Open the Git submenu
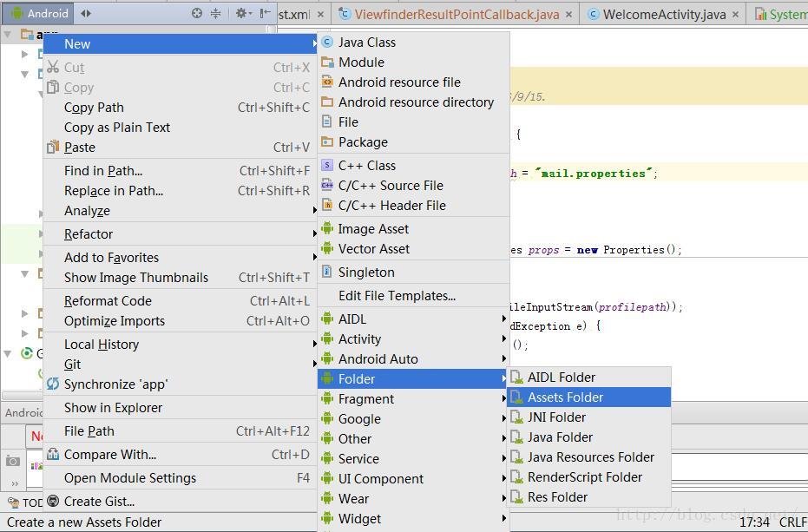 click(180, 365)
